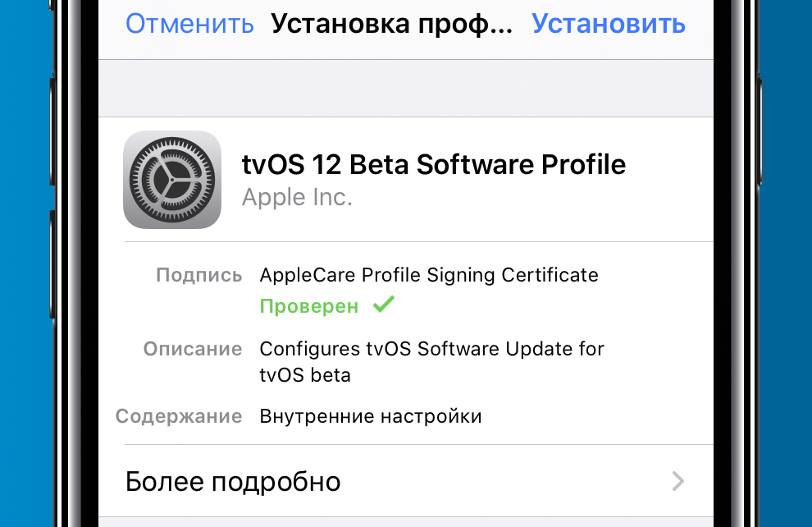The image size is (812, 527).
Task: Tap the Settings gear profile icon
Action: [x=172, y=180]
